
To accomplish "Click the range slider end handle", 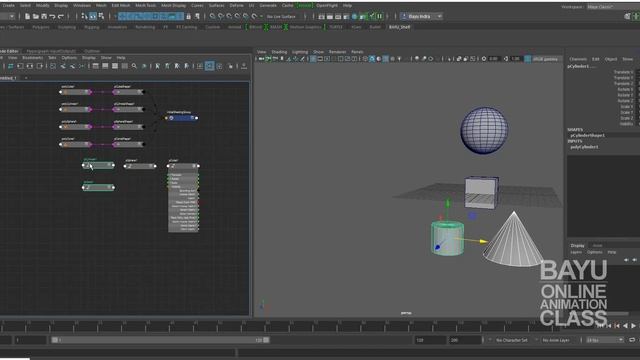I will pos(266,340).
